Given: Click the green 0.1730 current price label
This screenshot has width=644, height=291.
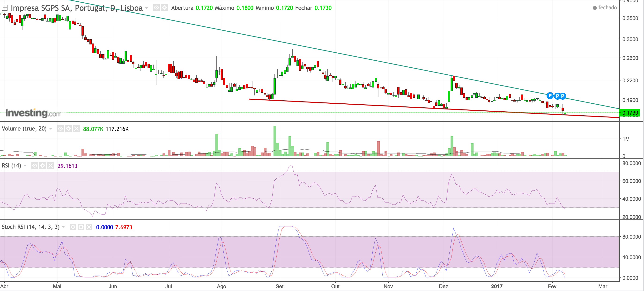Looking at the screenshot, I should [630, 113].
